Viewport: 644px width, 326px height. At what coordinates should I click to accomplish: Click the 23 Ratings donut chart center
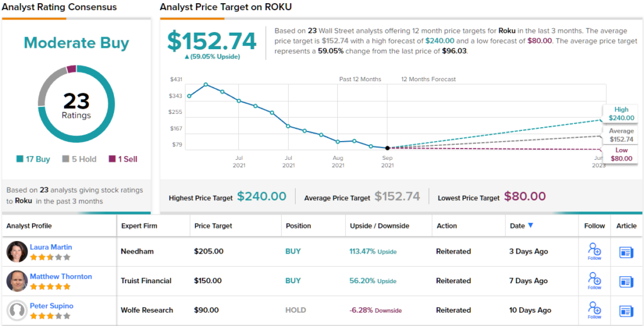pos(76,104)
